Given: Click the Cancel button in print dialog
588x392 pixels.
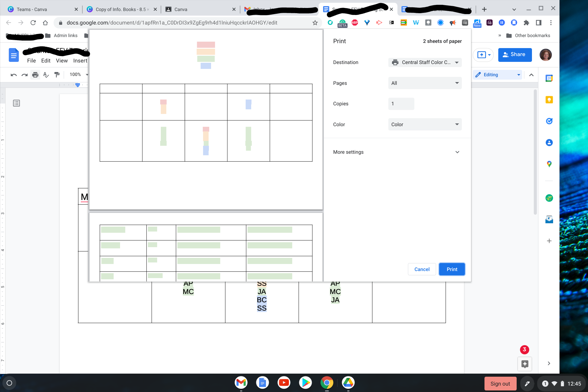Looking at the screenshot, I should coord(422,269).
